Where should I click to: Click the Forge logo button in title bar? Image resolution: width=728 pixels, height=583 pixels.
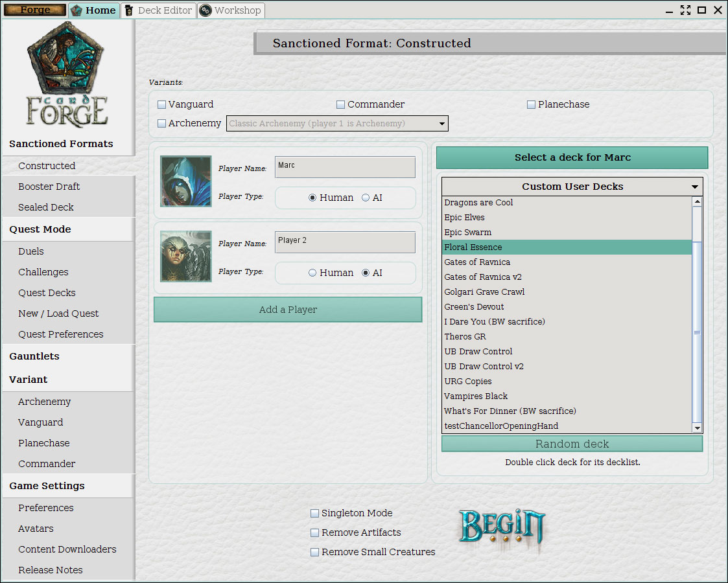click(x=34, y=10)
